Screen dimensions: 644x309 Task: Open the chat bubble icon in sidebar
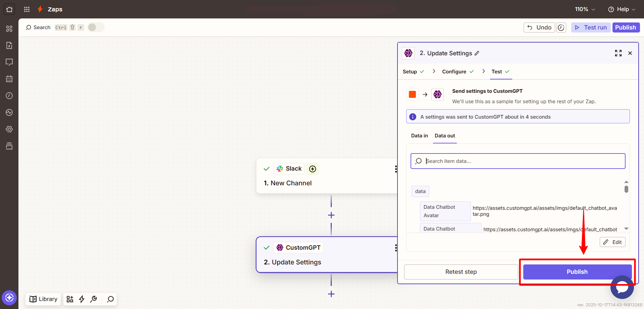pos(9,62)
